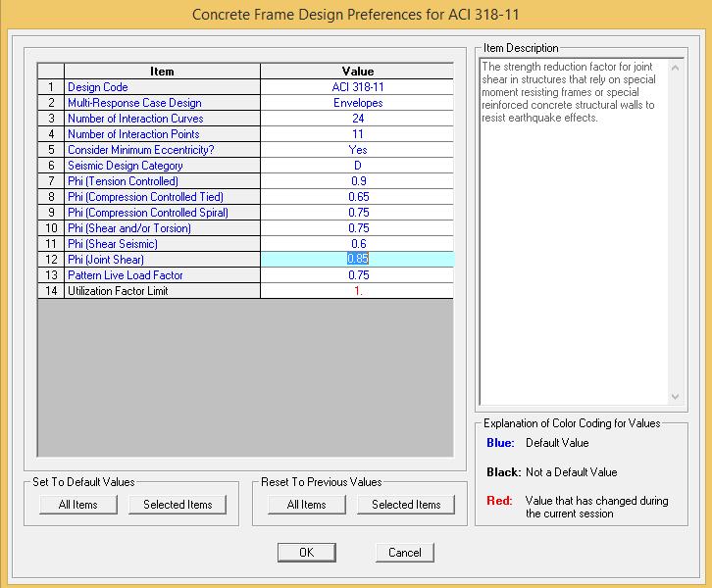The image size is (712, 588).
Task: Select the Design Code item label
Action: point(162,86)
